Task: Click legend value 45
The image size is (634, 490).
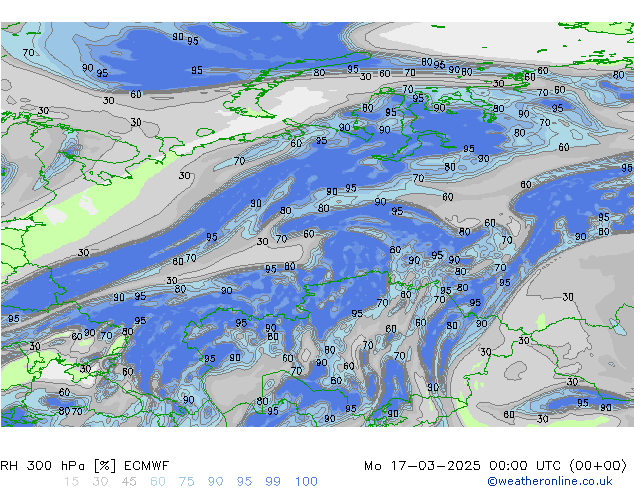Action: pos(129,482)
